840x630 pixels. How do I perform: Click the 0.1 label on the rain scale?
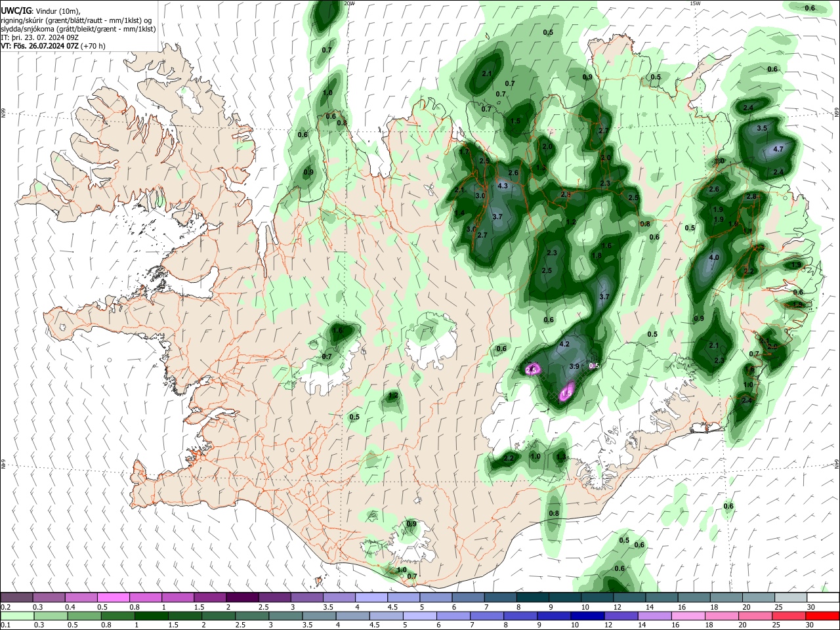6,625
